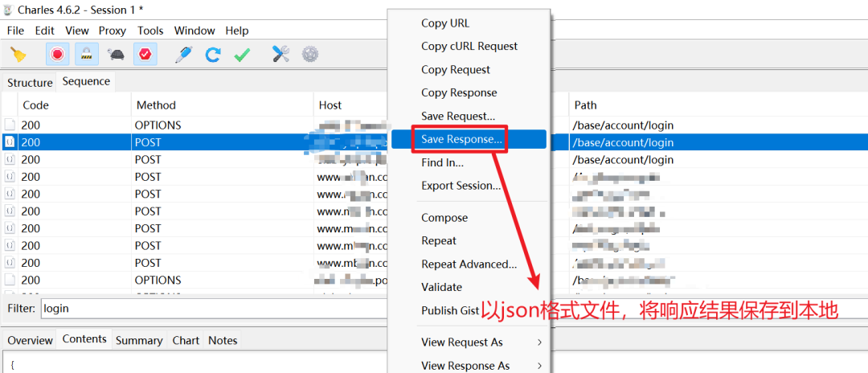Select OPTIONS row with /base/account/login path
The width and height of the screenshot is (868, 373).
(194, 125)
